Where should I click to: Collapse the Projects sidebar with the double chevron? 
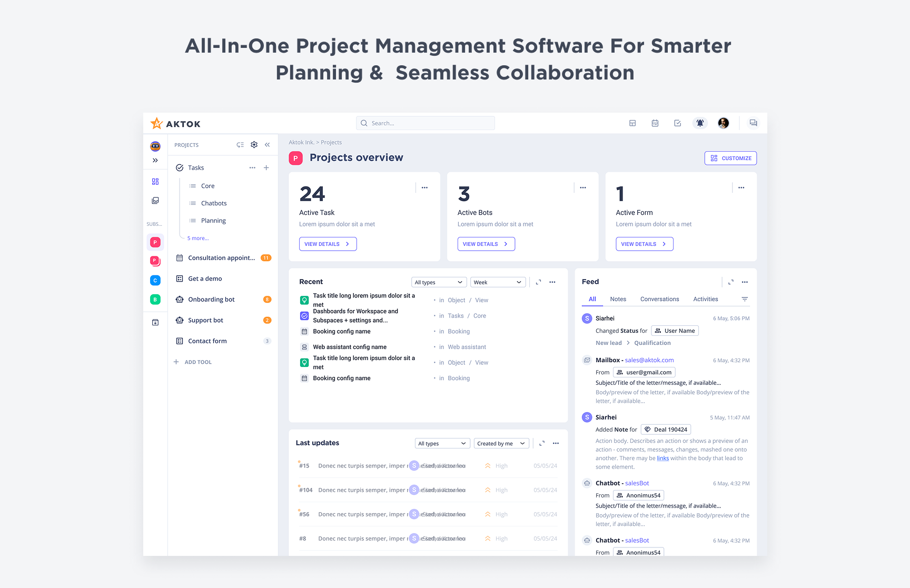pos(267,144)
